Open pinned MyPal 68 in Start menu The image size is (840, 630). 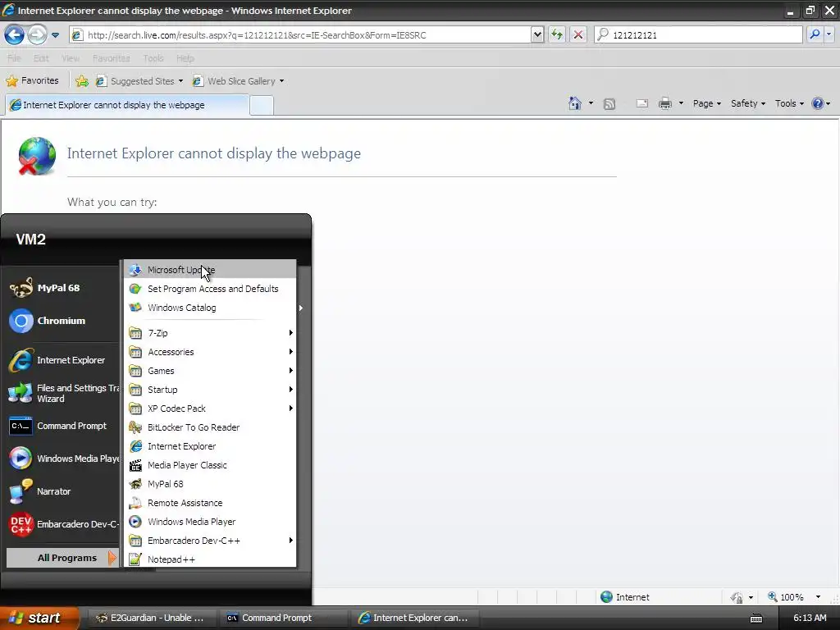62,288
